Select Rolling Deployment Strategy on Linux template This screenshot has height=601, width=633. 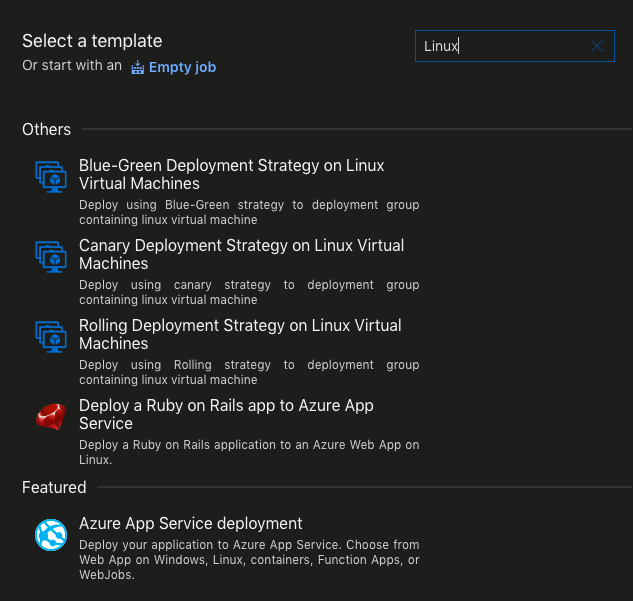(240, 334)
